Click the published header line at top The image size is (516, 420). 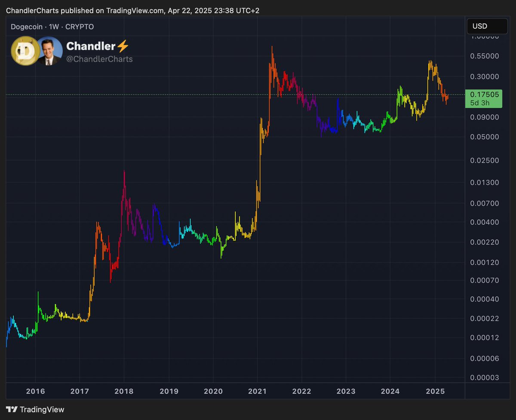(x=133, y=10)
